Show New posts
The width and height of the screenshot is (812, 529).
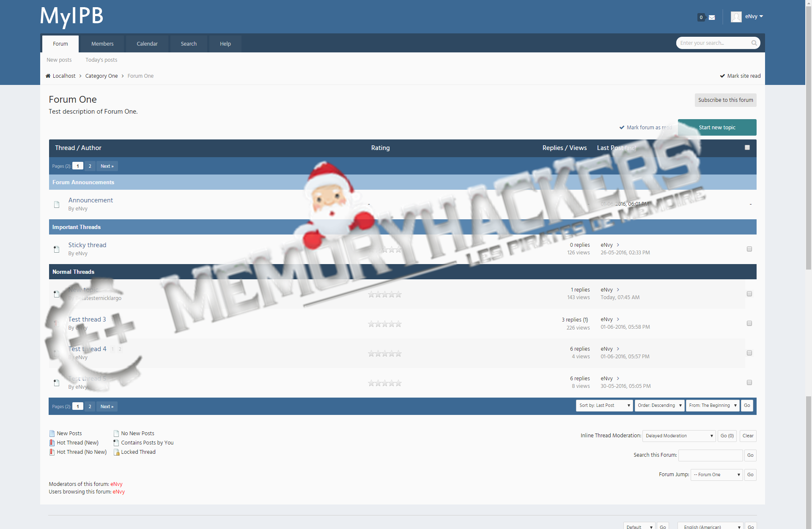[x=59, y=60]
